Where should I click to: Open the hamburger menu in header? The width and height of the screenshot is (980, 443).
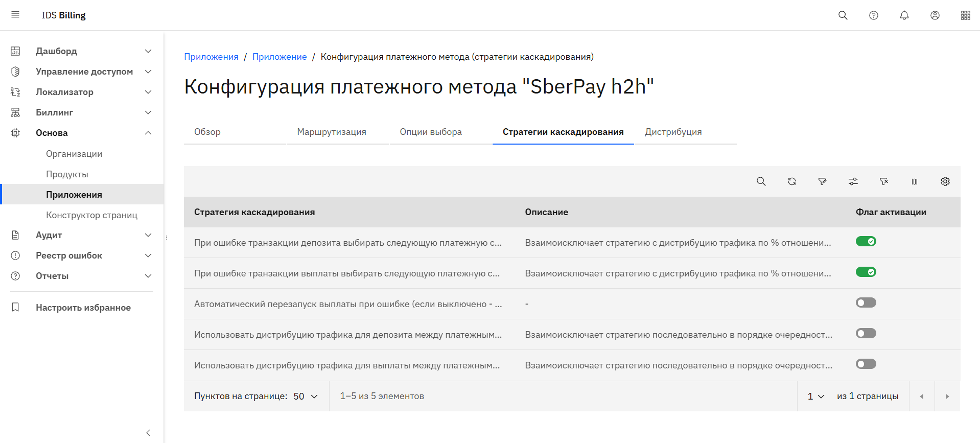[15, 15]
